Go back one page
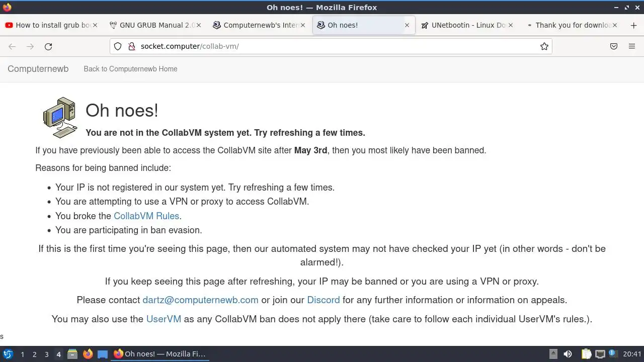 click(x=12, y=46)
